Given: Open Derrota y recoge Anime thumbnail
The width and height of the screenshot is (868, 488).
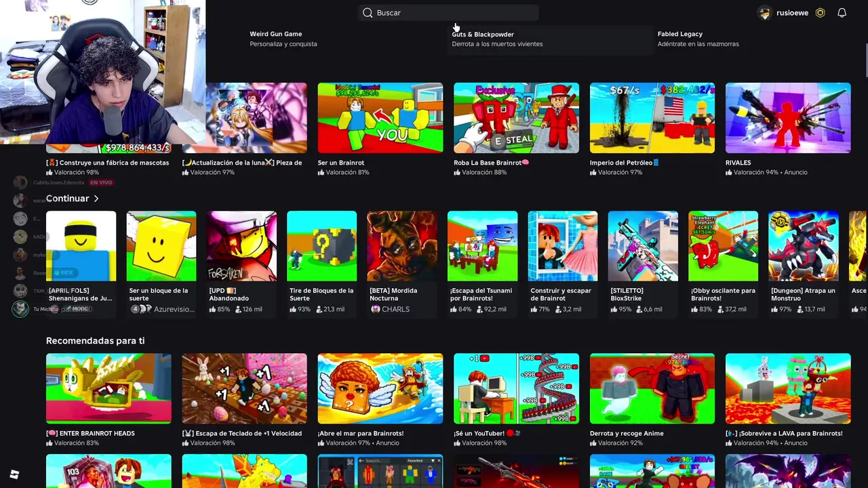Looking at the screenshot, I should pyautogui.click(x=652, y=388).
